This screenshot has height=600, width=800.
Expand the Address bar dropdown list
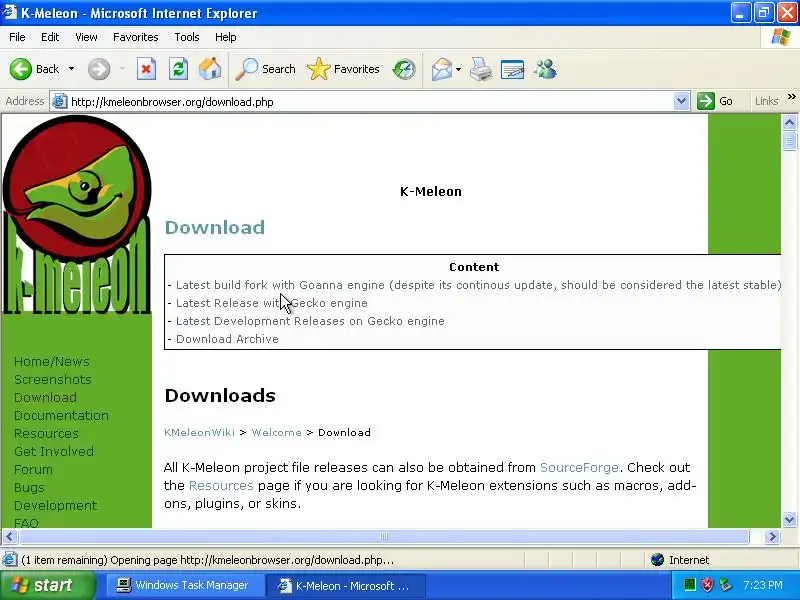tap(681, 101)
